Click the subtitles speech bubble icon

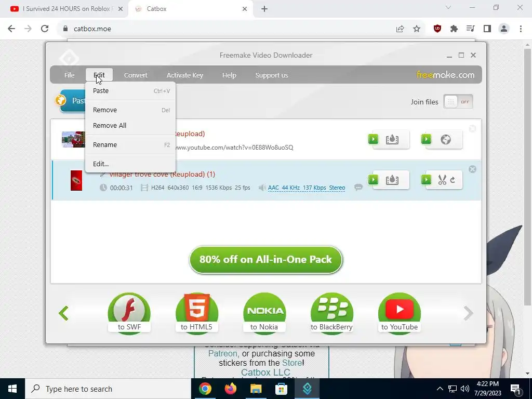click(358, 187)
